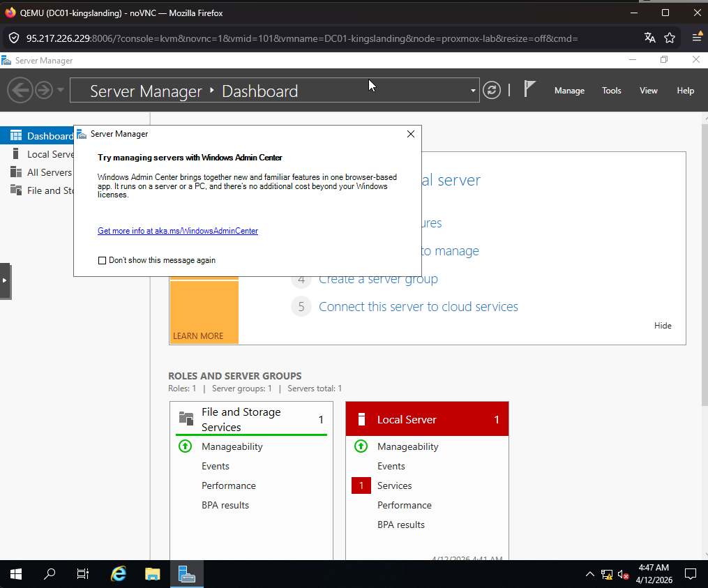Expand the back navigation history dropdown
Viewport: 708px width, 588px height.
(x=59, y=90)
